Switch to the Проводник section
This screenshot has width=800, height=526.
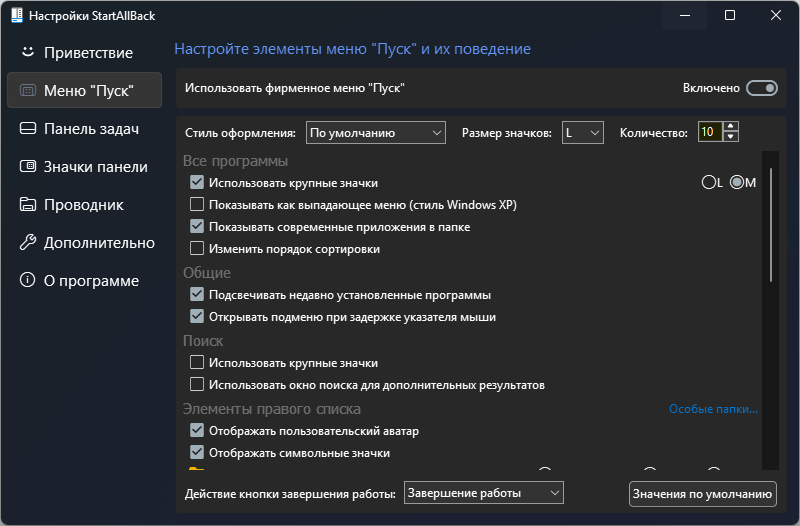tap(83, 205)
